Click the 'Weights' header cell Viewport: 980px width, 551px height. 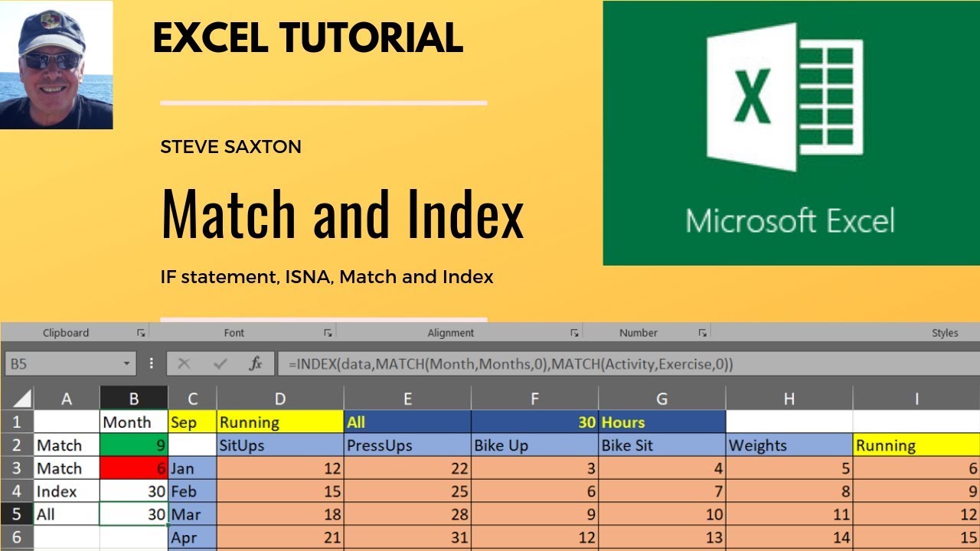pos(789,445)
